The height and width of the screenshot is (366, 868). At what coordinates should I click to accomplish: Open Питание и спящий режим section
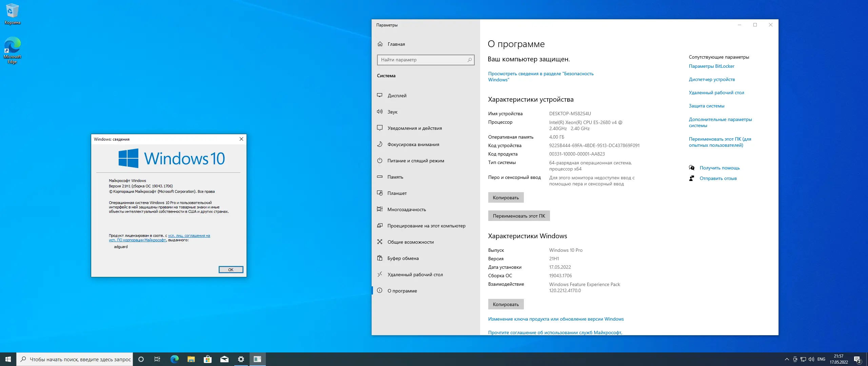click(x=415, y=160)
